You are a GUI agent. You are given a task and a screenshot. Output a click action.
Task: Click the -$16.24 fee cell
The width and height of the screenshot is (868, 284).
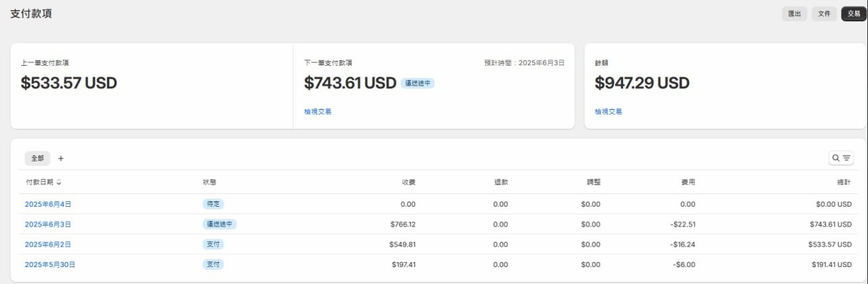[x=683, y=244]
